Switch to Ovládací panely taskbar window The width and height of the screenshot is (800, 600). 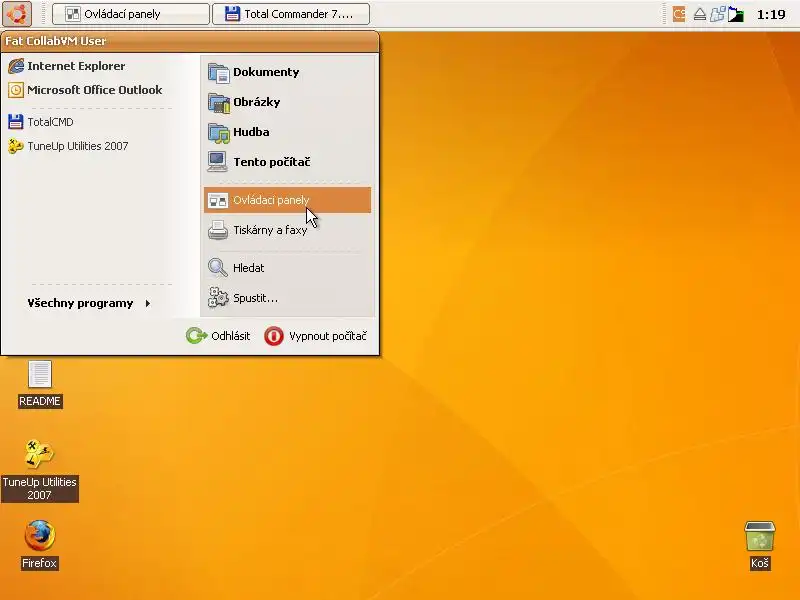point(131,14)
